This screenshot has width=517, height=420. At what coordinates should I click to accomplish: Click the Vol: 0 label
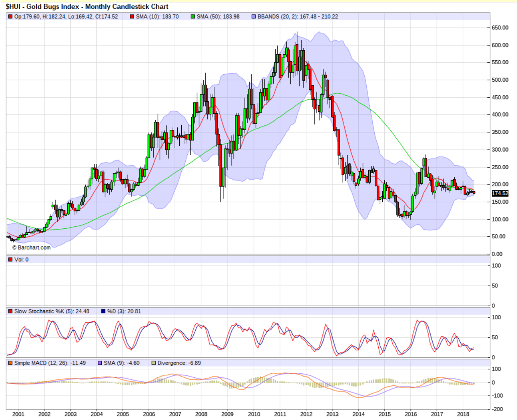point(21,260)
